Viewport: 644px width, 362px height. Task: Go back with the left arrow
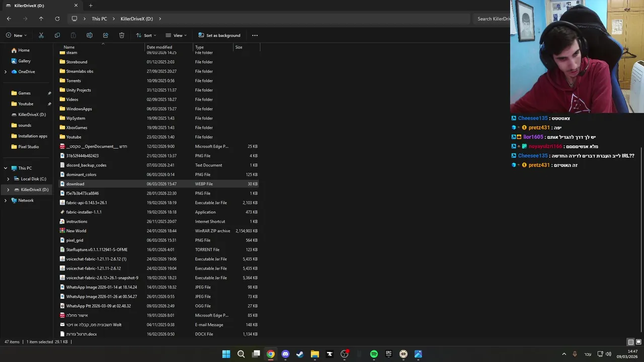click(9, 19)
